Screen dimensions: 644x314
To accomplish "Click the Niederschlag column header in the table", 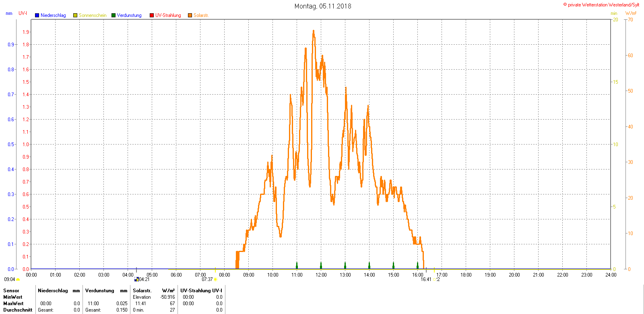I will click(53, 291).
